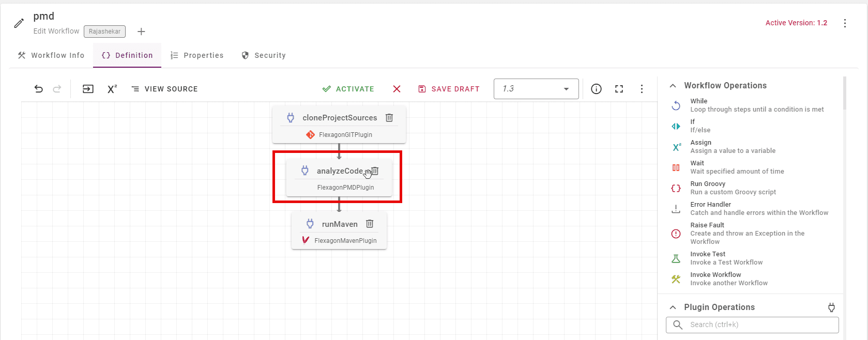Click the Assign variable icon

click(676, 147)
